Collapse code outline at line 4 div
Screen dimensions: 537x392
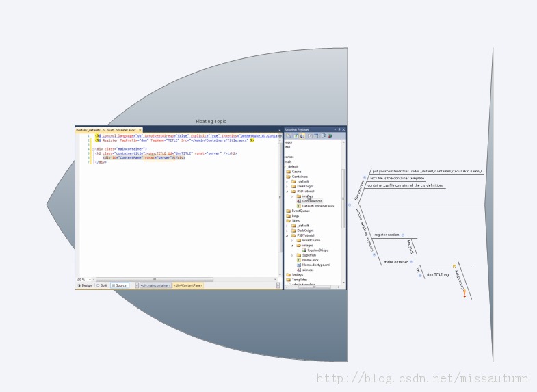(x=93, y=149)
